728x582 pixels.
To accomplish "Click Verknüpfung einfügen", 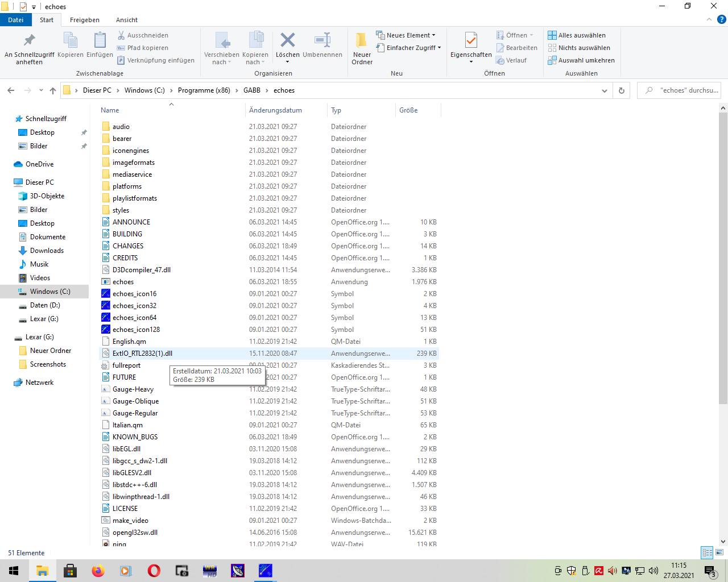I will coord(156,60).
